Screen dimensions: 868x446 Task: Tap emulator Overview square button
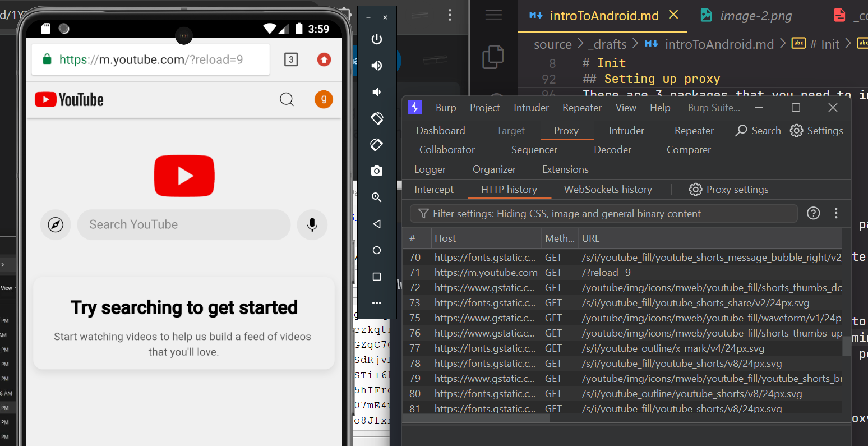pos(377,277)
